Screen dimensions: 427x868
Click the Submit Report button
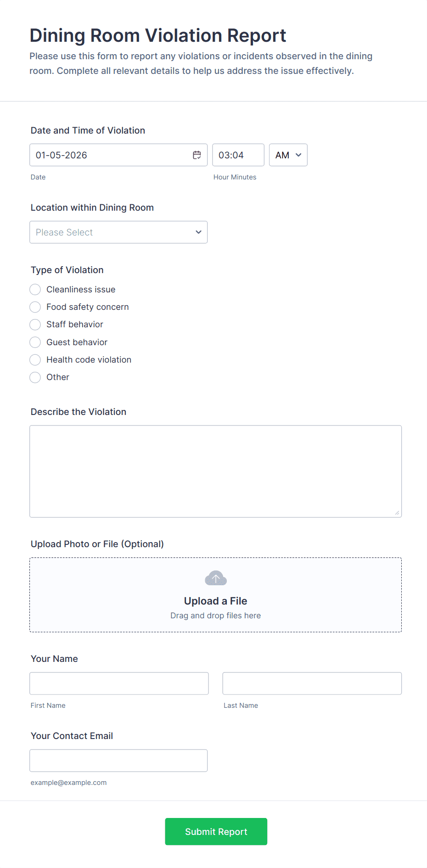(x=216, y=831)
